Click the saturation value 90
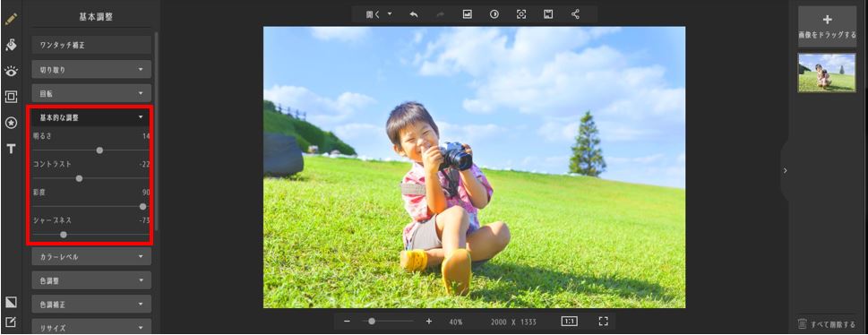Screen dimensions: 868x335 146,193
